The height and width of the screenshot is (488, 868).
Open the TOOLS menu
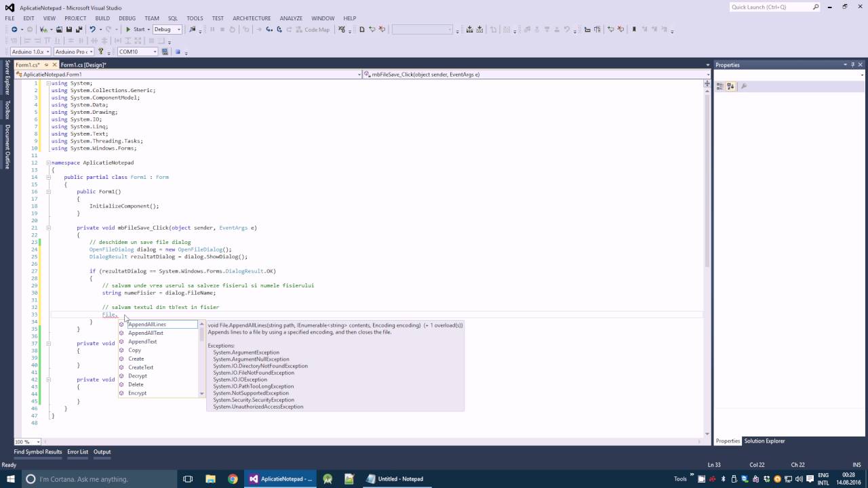tap(195, 18)
